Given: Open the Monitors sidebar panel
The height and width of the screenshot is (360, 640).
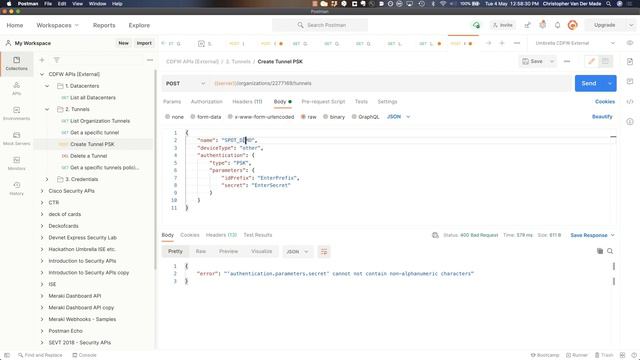Looking at the screenshot, I should 16,163.
